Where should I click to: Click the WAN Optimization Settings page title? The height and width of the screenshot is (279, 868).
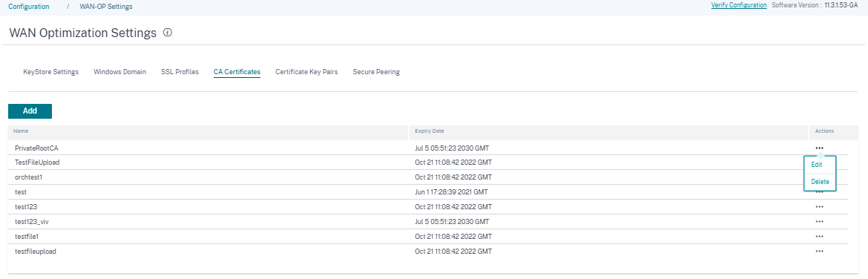click(x=83, y=33)
